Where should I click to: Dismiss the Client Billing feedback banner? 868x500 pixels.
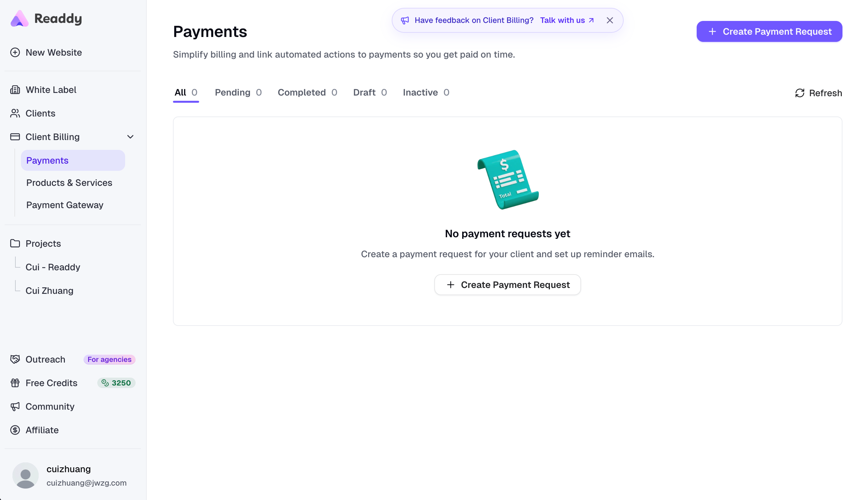click(610, 20)
